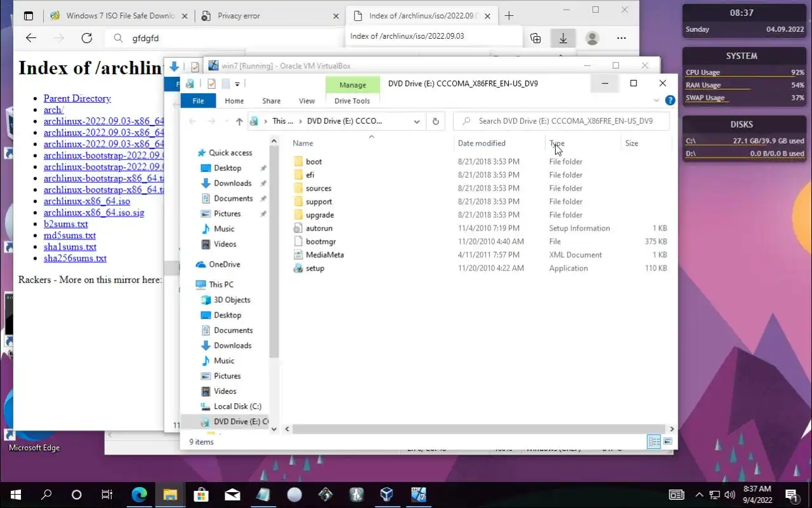Switch to Details view layout button

click(654, 442)
